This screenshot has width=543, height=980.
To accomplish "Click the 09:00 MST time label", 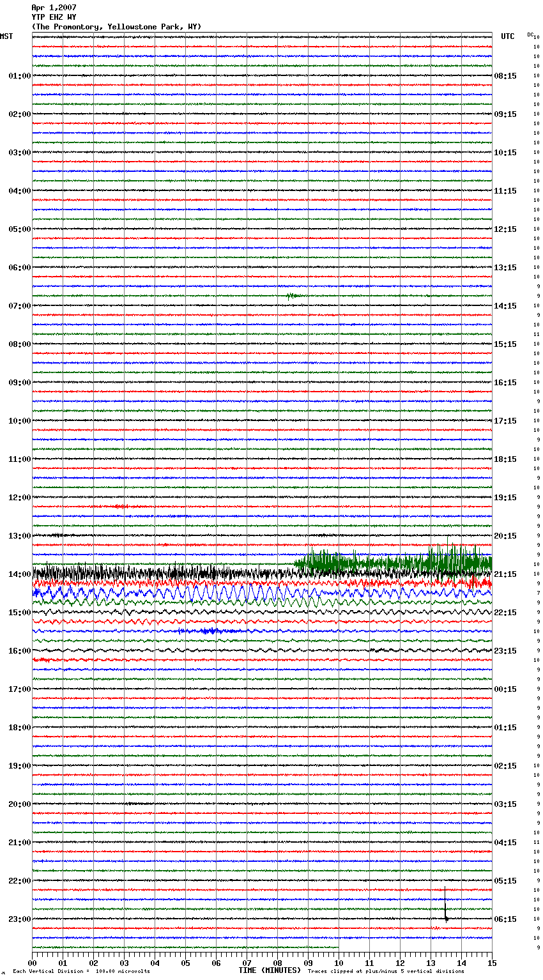I will click(x=20, y=383).
